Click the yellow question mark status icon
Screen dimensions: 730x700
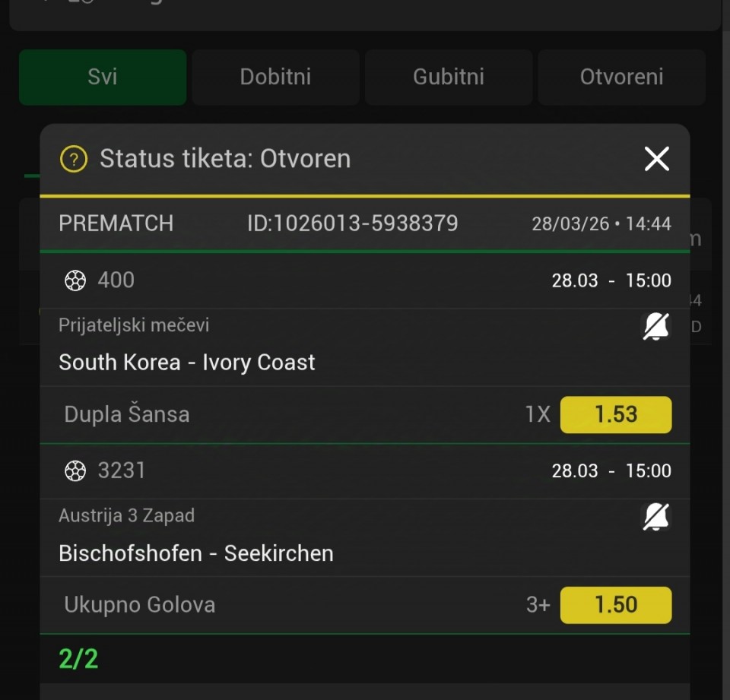[x=74, y=160]
